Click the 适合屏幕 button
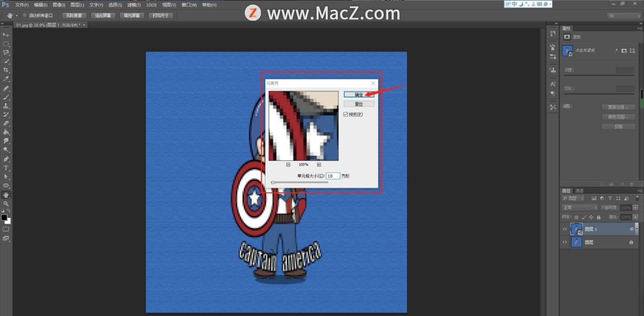 (103, 16)
